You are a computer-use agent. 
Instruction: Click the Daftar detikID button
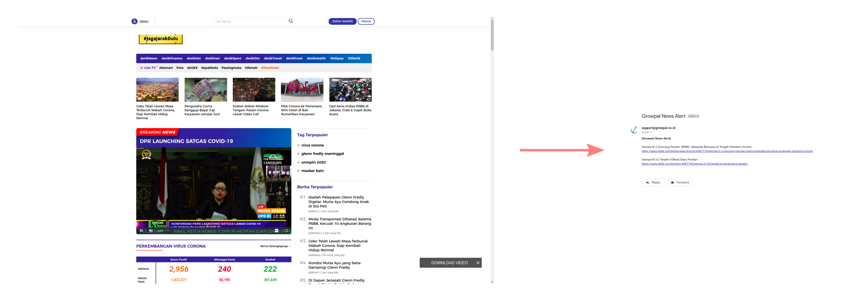pos(342,21)
